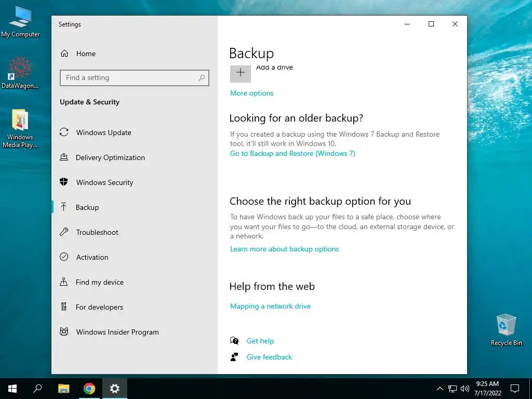Click Learn more about backup options
The image size is (532, 399).
pyautogui.click(x=284, y=249)
